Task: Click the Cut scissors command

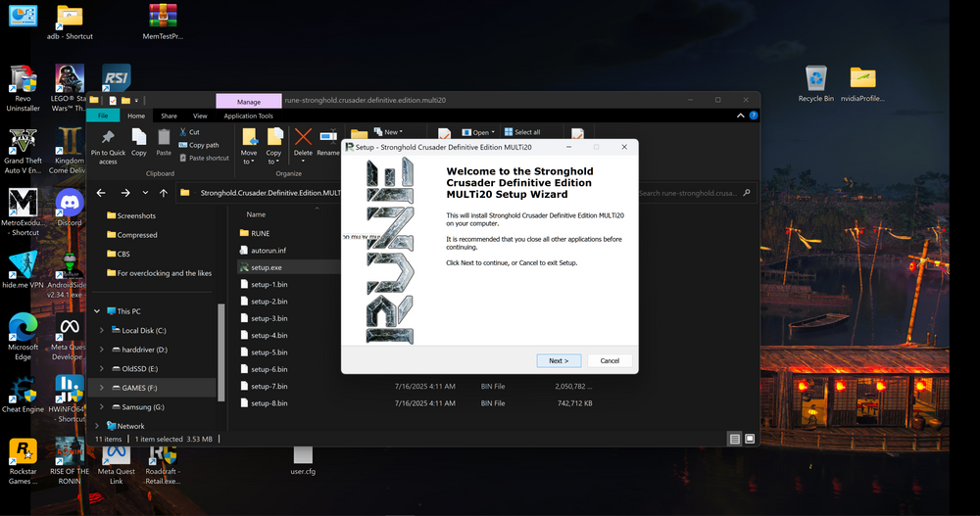Action: tap(189, 132)
